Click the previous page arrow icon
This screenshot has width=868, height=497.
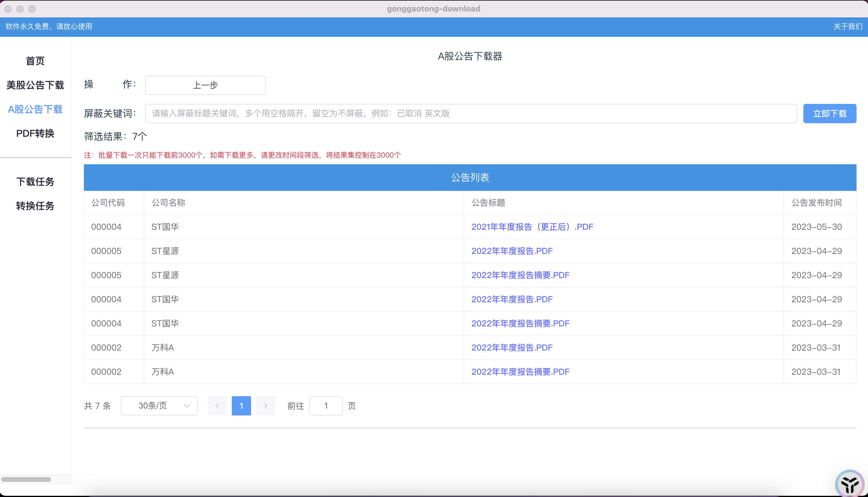pyautogui.click(x=217, y=406)
